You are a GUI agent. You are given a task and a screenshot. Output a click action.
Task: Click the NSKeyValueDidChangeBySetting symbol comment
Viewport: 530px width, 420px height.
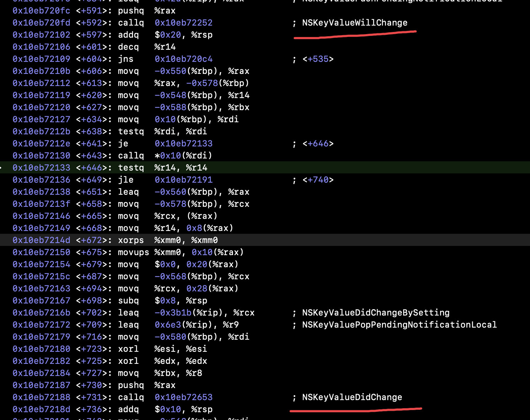point(375,313)
